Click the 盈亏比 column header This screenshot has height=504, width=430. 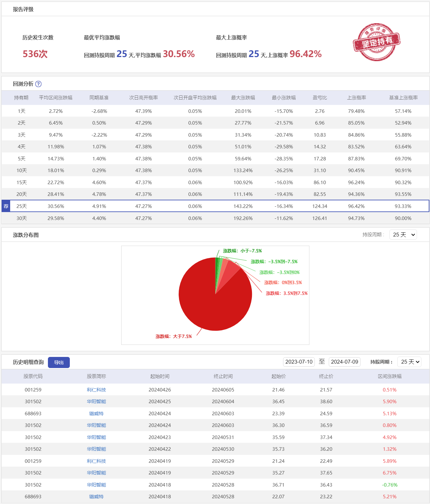pos(320,98)
